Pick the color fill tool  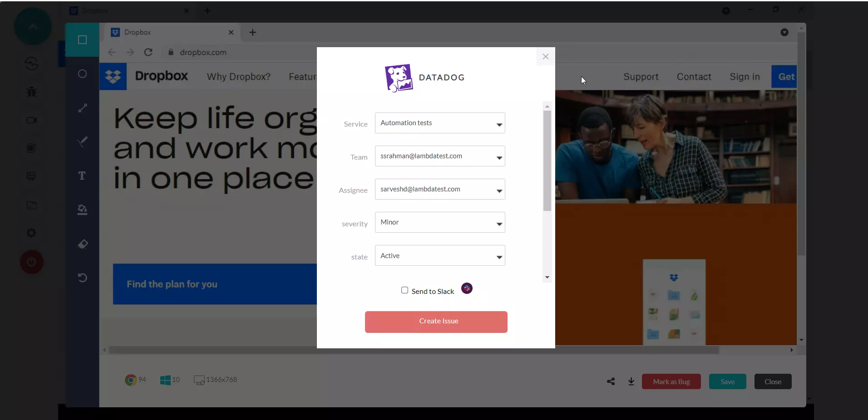(82, 210)
